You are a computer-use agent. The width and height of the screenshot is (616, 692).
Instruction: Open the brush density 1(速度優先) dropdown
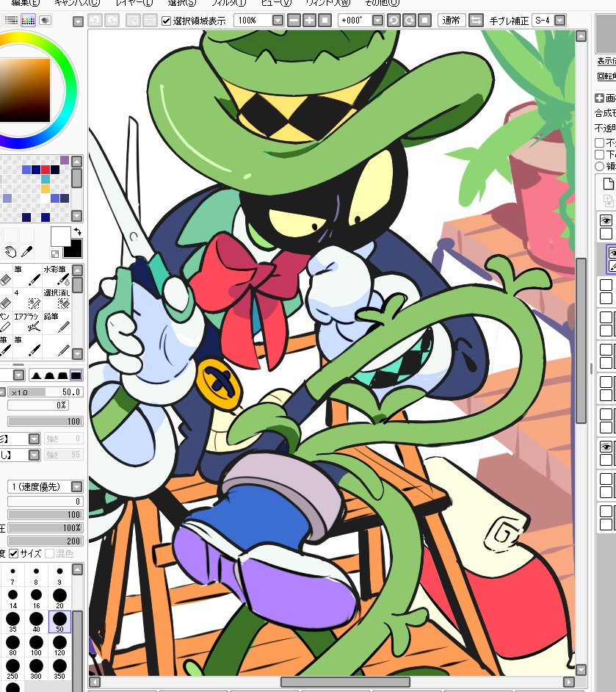76,486
